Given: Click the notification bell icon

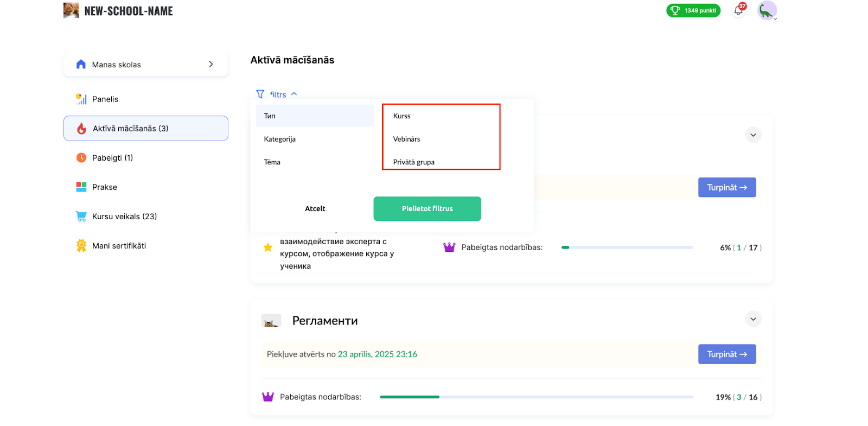Looking at the screenshot, I should (738, 11).
